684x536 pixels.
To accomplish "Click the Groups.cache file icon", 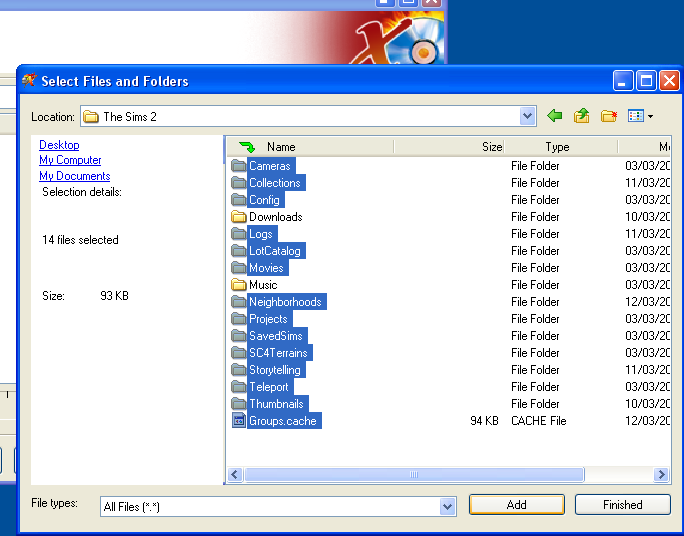I will (238, 421).
